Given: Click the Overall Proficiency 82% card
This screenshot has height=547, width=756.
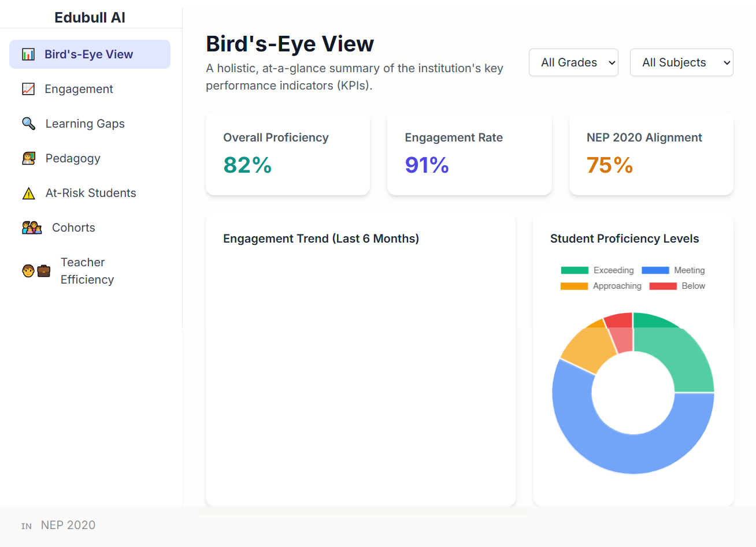Looking at the screenshot, I should (x=287, y=153).
